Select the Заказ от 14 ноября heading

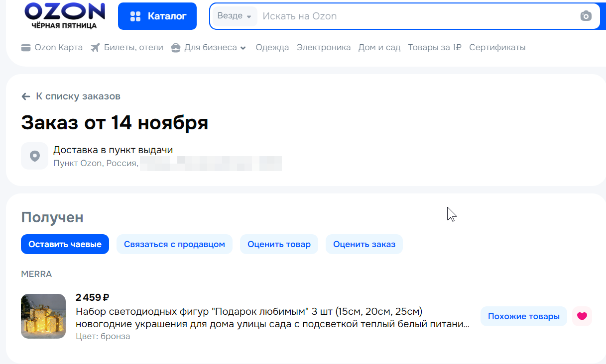(115, 122)
